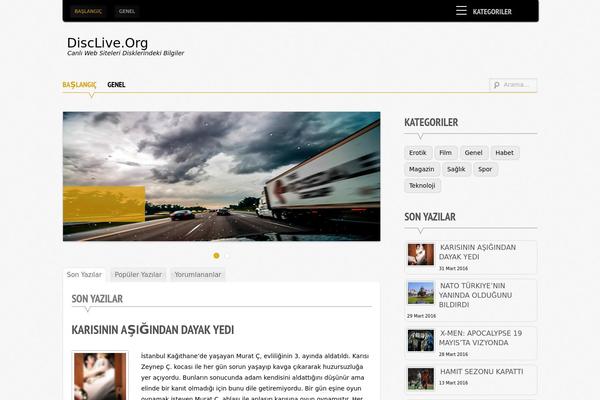Image resolution: width=600 pixels, height=400 pixels.
Task: Click thumbnail beside NATO Türkiye'nin sidebar post
Action: [x=421, y=293]
